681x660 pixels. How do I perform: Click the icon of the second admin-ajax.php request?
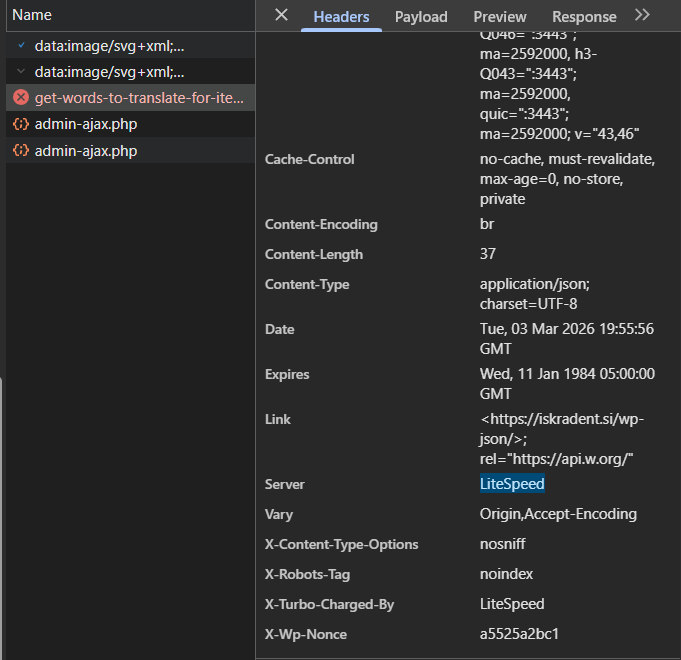click(21, 151)
